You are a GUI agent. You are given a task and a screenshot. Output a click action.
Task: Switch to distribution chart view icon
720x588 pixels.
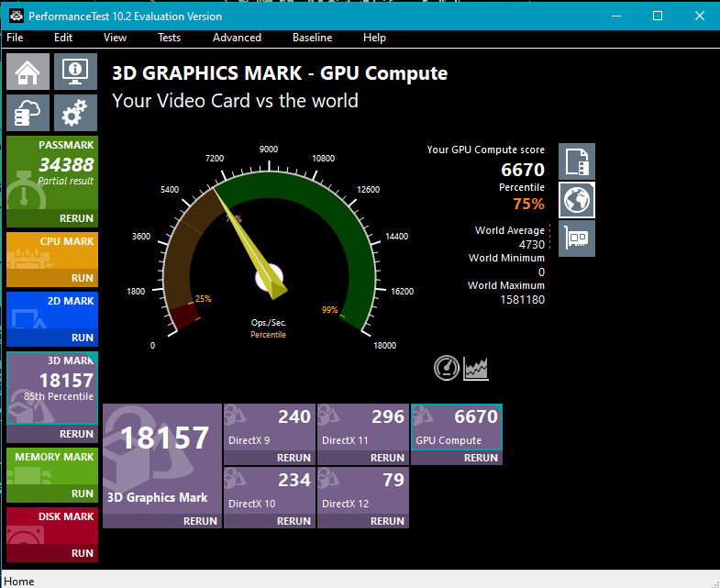tap(476, 369)
